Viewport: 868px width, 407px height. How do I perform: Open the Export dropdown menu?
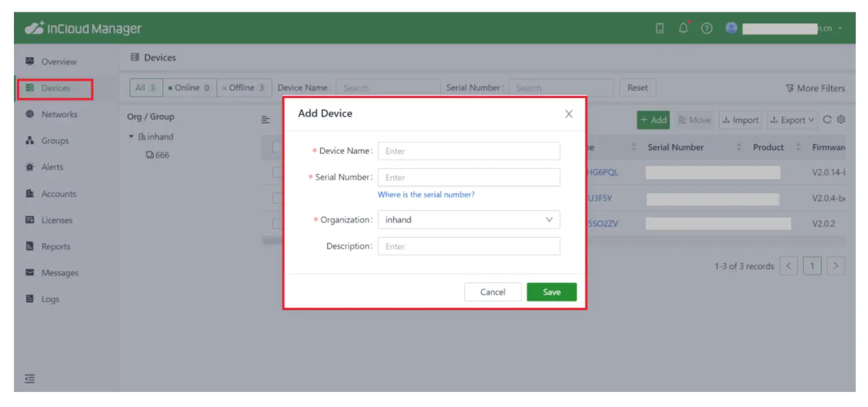[x=792, y=119]
